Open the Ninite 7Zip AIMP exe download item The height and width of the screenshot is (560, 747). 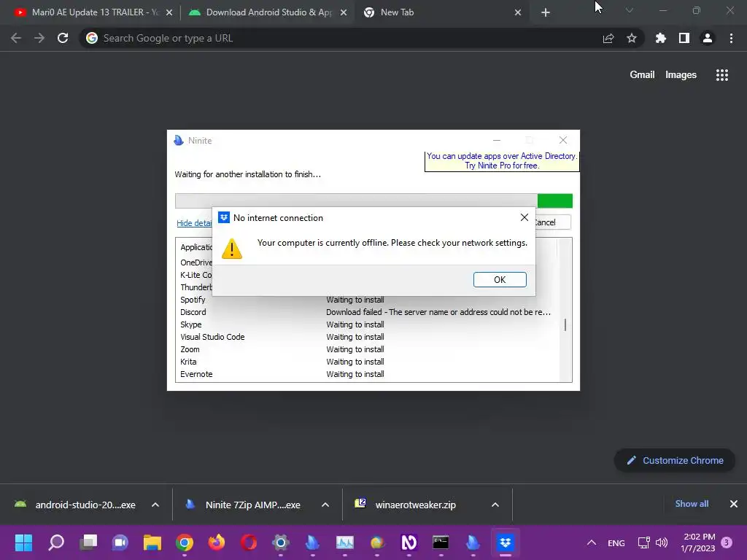245,505
